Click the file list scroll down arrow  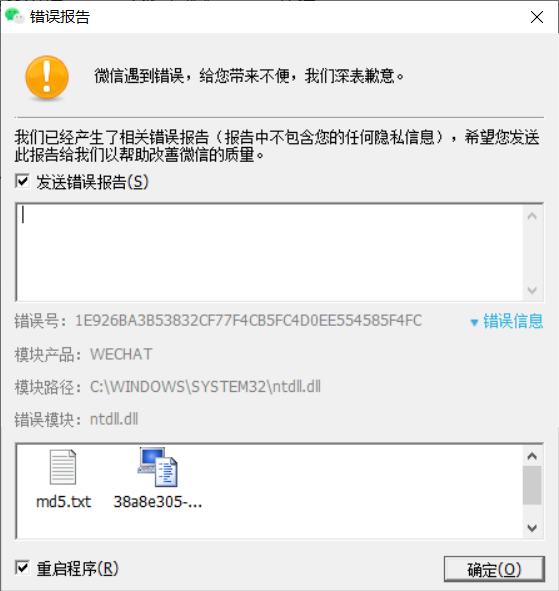[532, 528]
